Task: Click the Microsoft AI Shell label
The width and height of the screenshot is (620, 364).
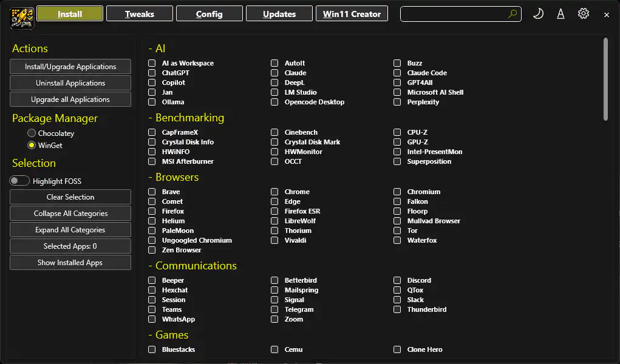Action: pos(435,92)
